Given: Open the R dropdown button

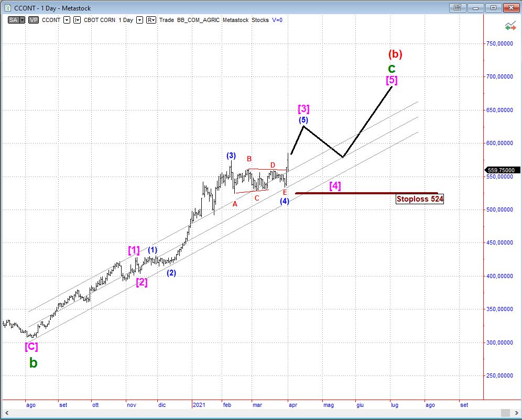Looking at the screenshot, I should coord(151,20).
